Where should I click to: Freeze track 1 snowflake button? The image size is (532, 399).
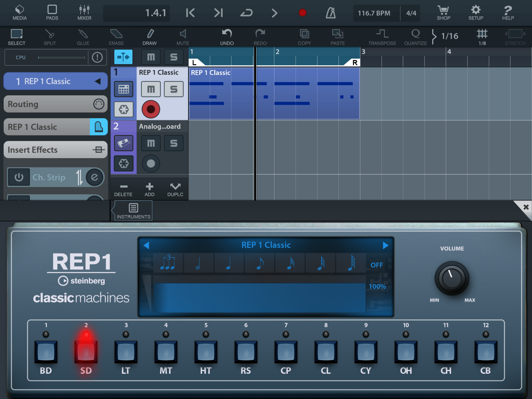pos(124,109)
